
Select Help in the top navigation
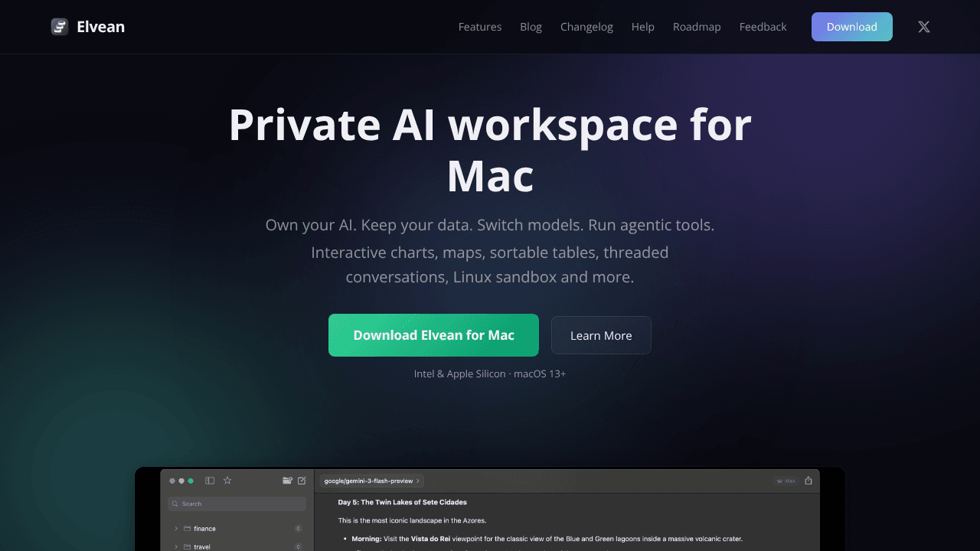643,27
